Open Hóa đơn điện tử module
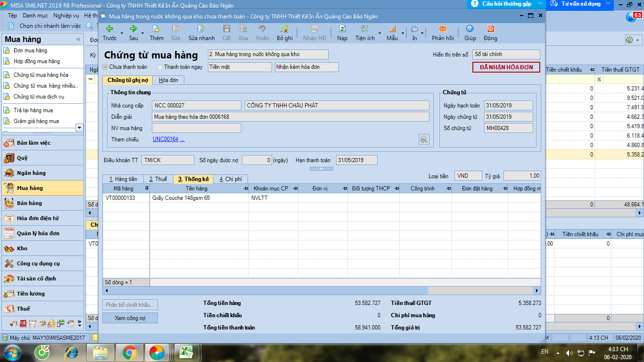Image resolution: width=644 pixels, height=362 pixels. (x=43, y=218)
